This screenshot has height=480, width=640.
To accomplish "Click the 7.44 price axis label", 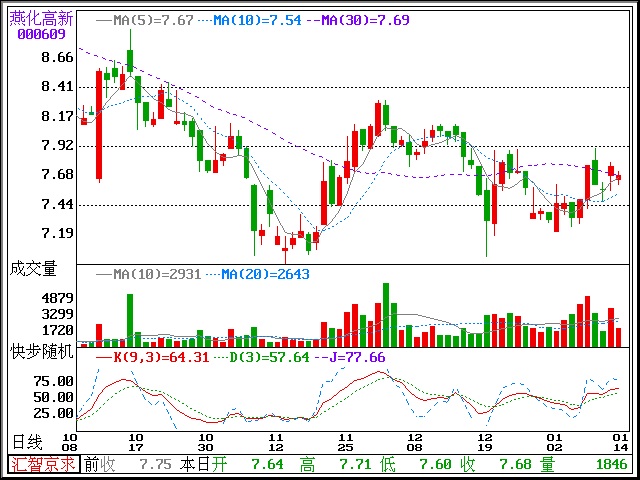I will click(x=57, y=204).
